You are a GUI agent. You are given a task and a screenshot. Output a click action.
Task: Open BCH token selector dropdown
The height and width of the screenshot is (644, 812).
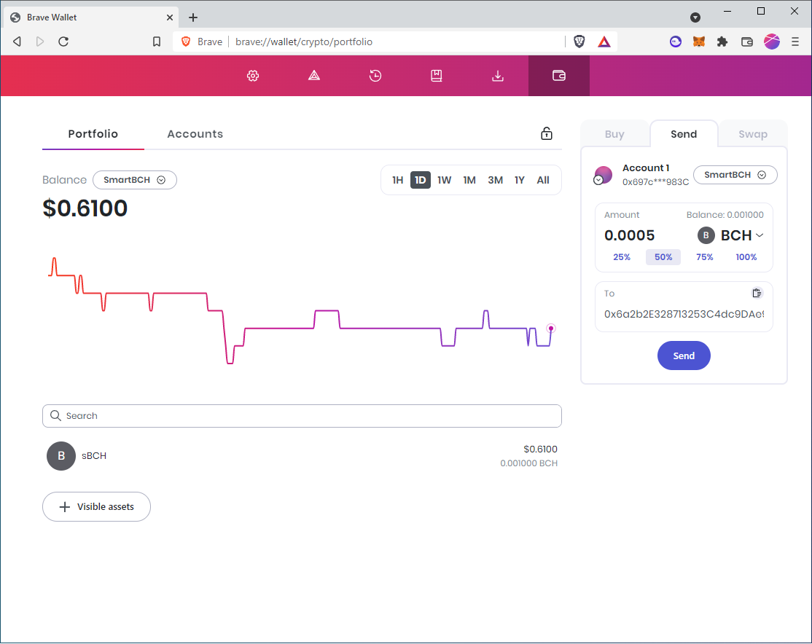click(730, 235)
